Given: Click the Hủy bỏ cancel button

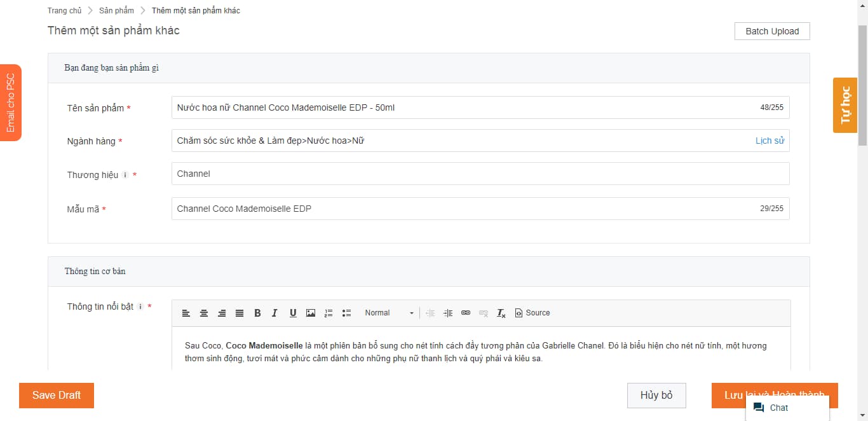Looking at the screenshot, I should pyautogui.click(x=656, y=395).
